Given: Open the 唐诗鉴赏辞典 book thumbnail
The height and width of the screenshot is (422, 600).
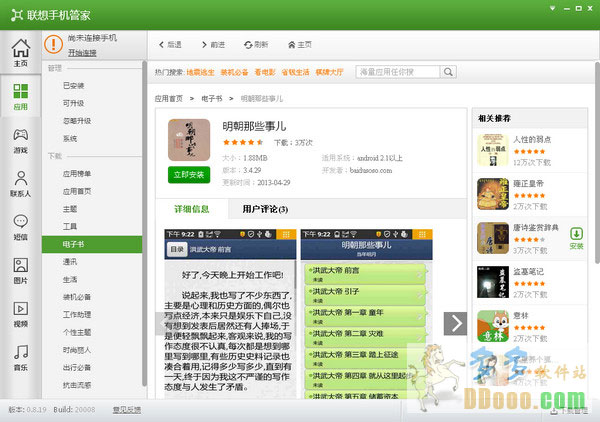Looking at the screenshot, I should click(493, 238).
